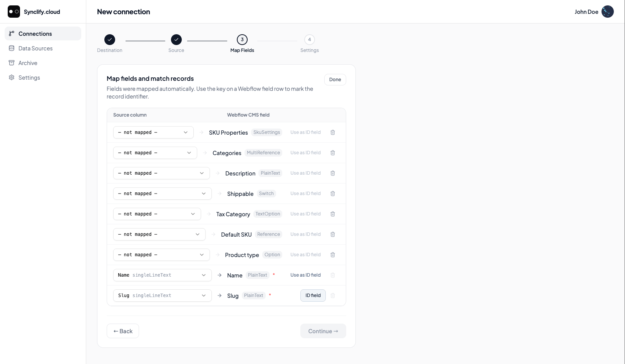Click the Option type badge
625x364 pixels.
point(272,255)
